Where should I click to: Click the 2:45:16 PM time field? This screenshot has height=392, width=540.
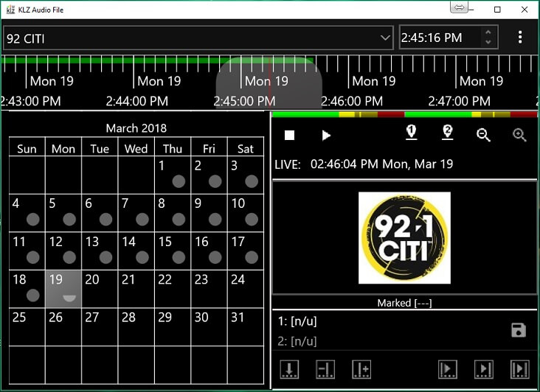point(439,38)
